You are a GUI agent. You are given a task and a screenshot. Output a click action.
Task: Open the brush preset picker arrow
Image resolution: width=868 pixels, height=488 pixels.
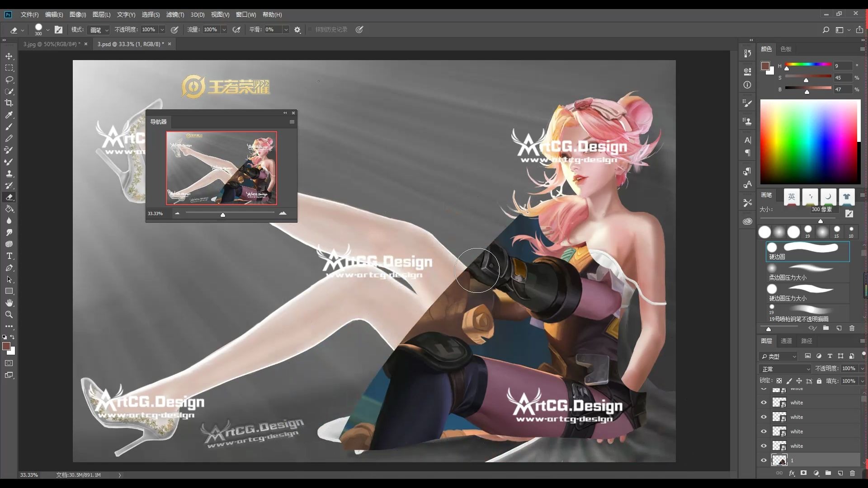click(47, 30)
